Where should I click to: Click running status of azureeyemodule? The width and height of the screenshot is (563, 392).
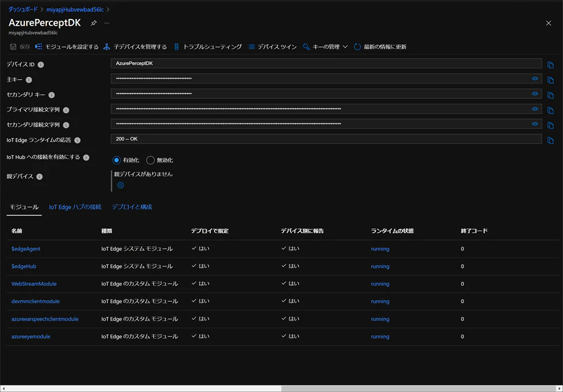tap(380, 336)
